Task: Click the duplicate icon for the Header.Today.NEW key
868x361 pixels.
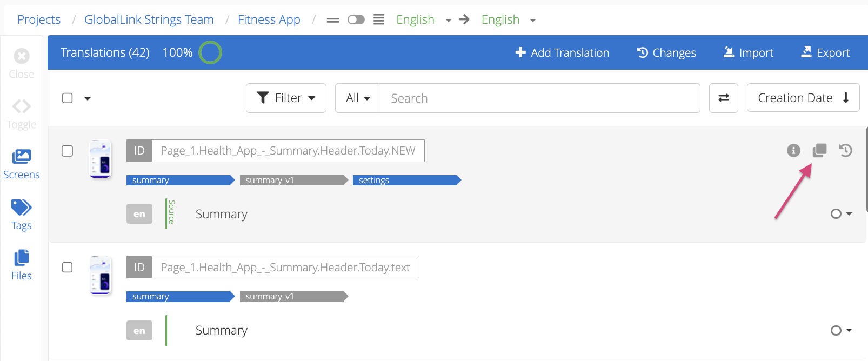Action: 819,151
